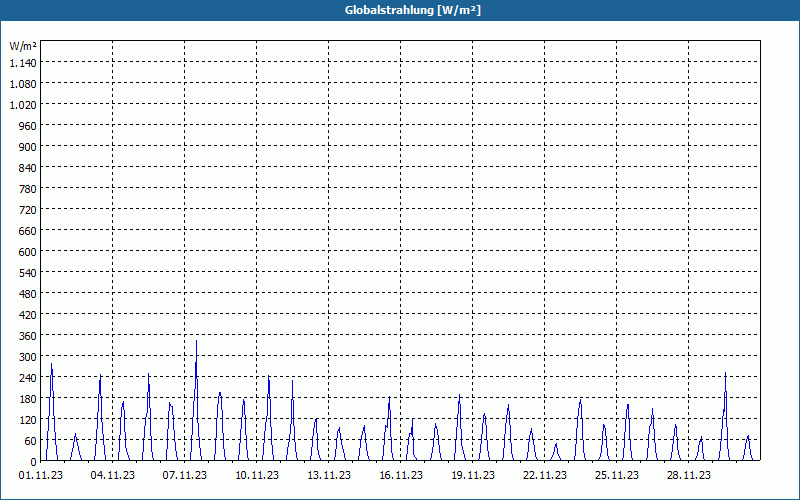The height and width of the screenshot is (500, 800).
Task: Click the 0 y-axis label
Action: click(x=34, y=462)
